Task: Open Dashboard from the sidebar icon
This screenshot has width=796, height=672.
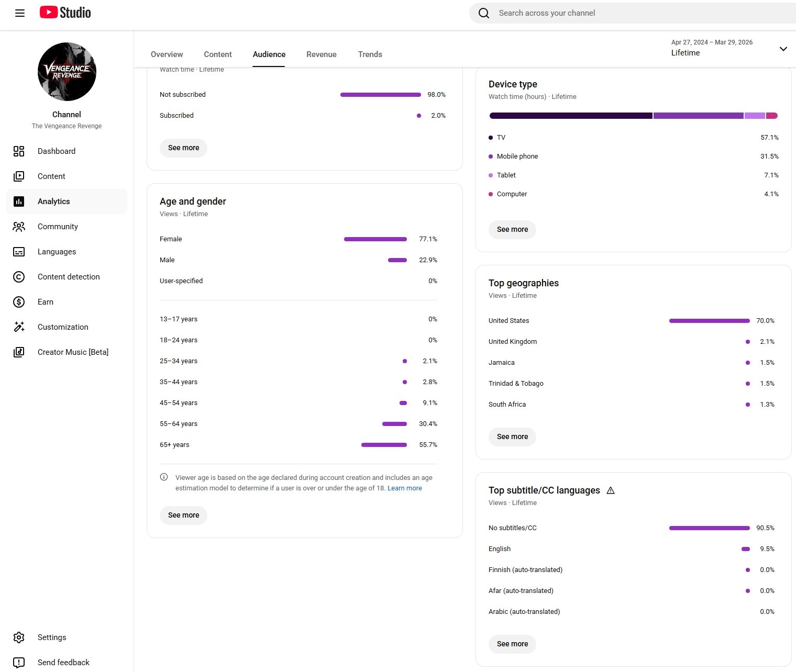Action: (x=19, y=151)
